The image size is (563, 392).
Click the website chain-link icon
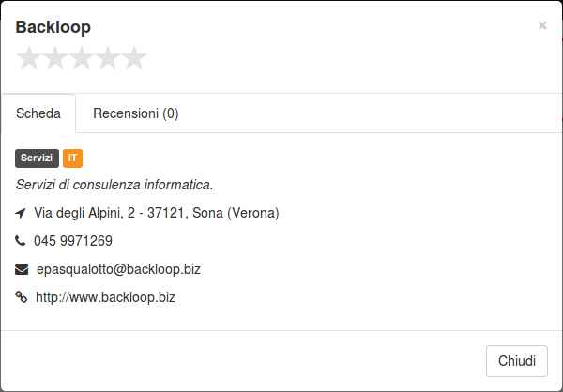[22, 297]
